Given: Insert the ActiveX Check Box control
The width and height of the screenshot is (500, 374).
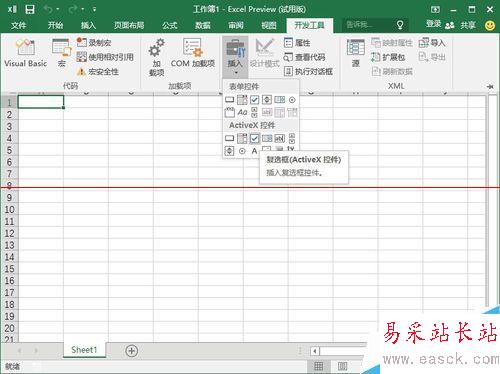Looking at the screenshot, I should pyautogui.click(x=254, y=138).
